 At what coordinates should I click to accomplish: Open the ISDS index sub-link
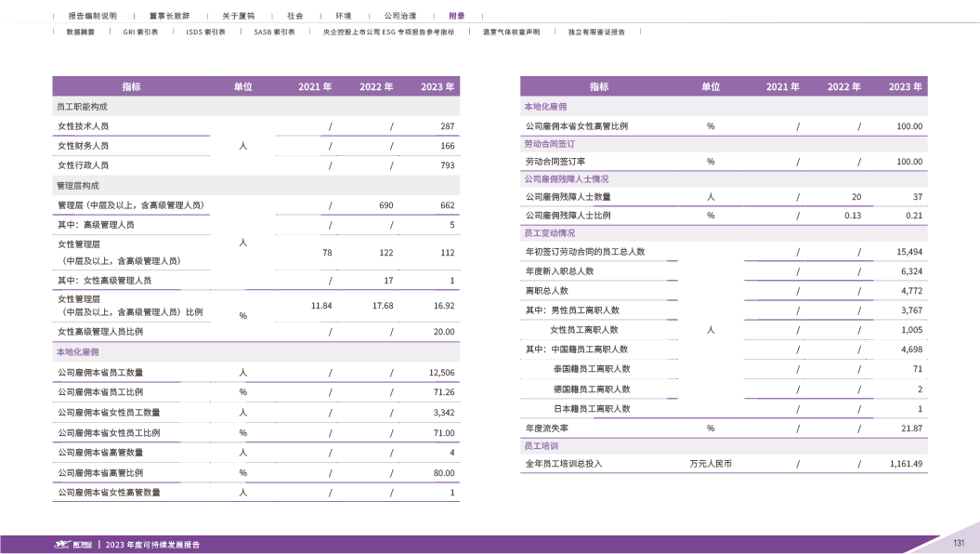point(206,32)
